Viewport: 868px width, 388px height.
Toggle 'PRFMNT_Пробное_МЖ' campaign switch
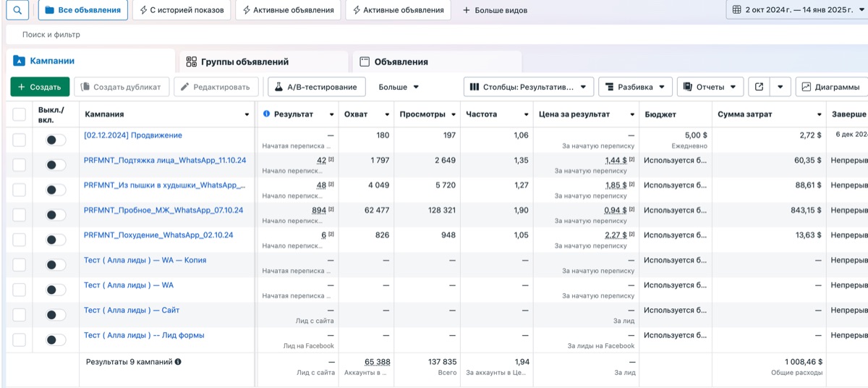pyautogui.click(x=56, y=215)
